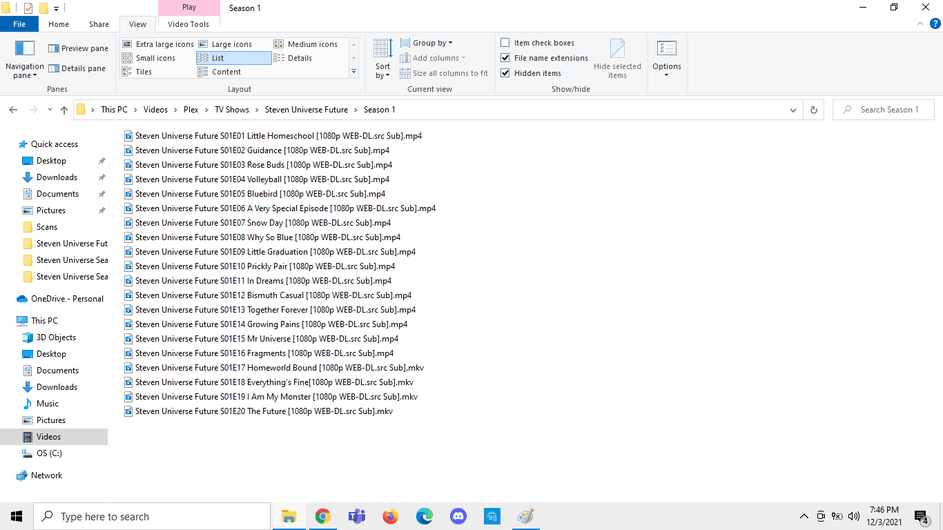The image size is (943, 530).
Task: Select S01E06 A Very Special Episode file
Action: (x=280, y=208)
